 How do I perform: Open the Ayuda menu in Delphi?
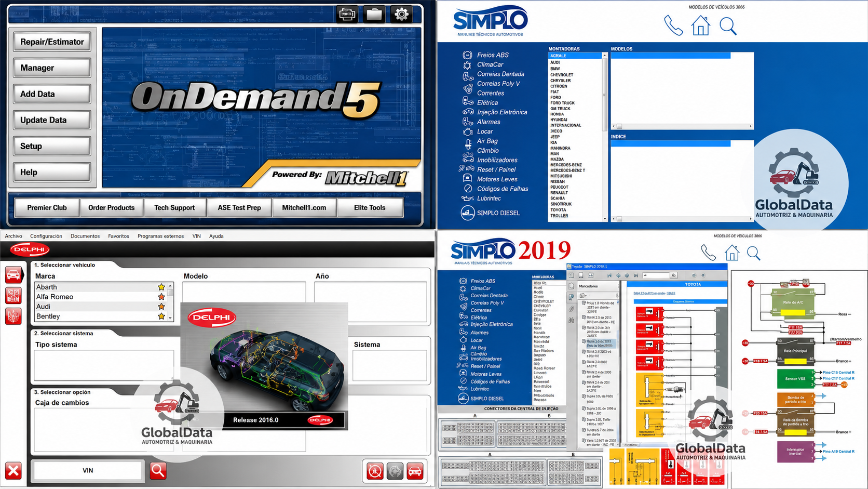pos(216,236)
